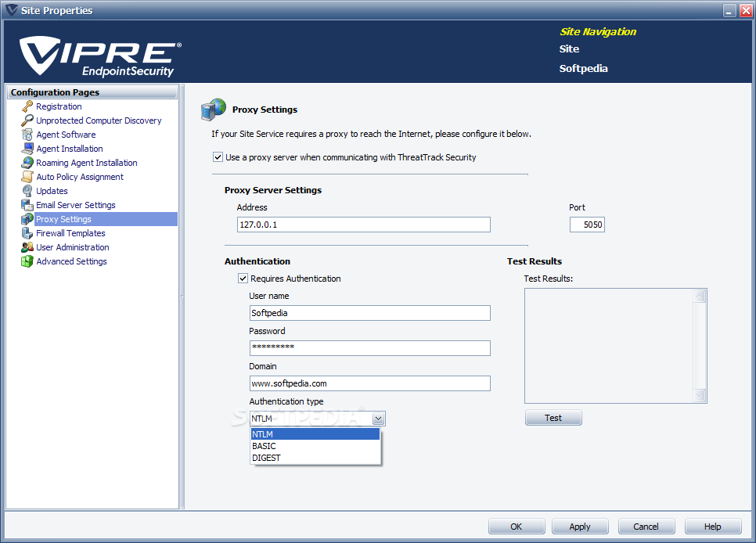Choose DIGEST authentication type
This screenshot has width=756, height=543.
(x=315, y=458)
